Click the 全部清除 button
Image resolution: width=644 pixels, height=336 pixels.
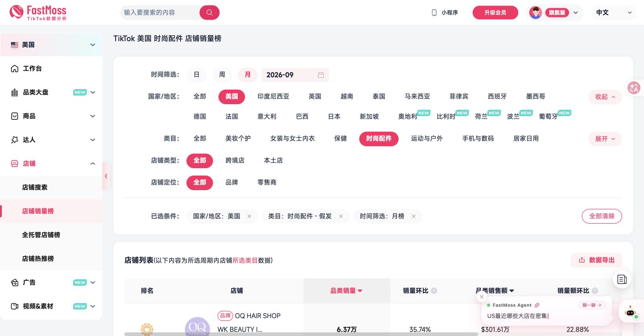pyautogui.click(x=602, y=216)
